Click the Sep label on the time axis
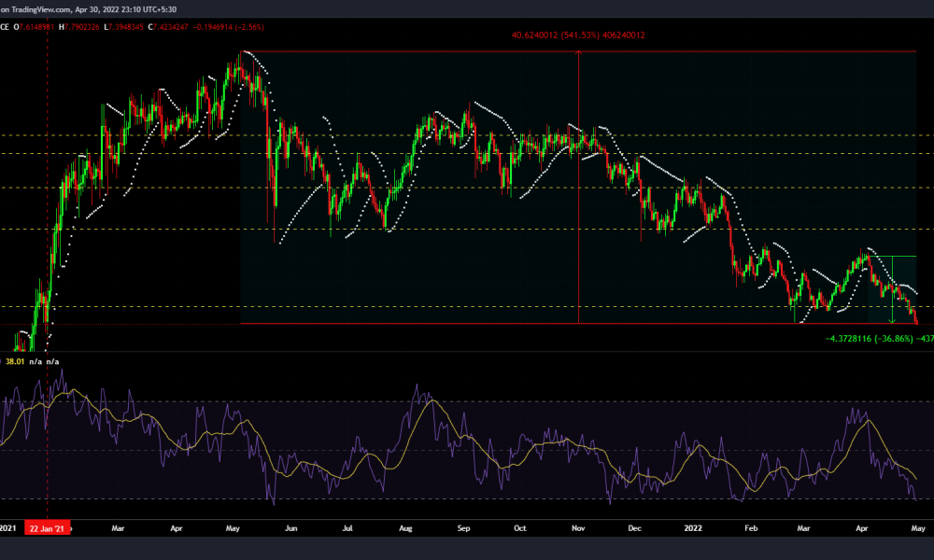934x560 pixels. [463, 528]
